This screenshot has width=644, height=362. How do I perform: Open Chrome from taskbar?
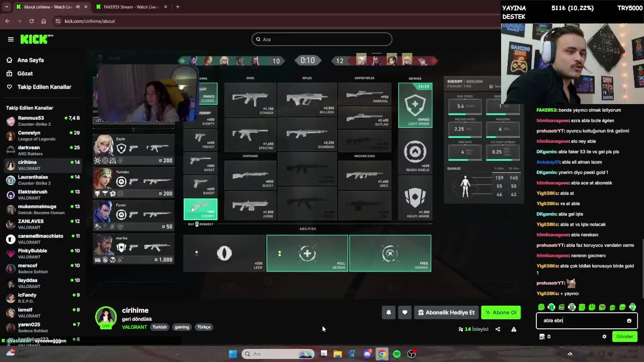point(382,354)
